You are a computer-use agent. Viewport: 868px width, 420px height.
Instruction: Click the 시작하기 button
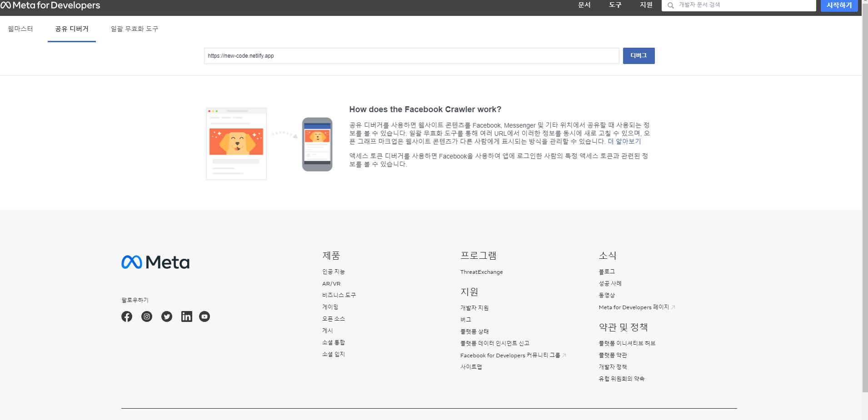pyautogui.click(x=839, y=5)
